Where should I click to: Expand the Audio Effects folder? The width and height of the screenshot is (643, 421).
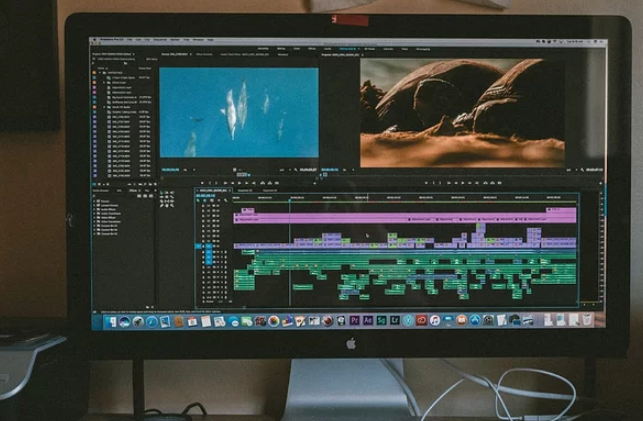click(95, 209)
